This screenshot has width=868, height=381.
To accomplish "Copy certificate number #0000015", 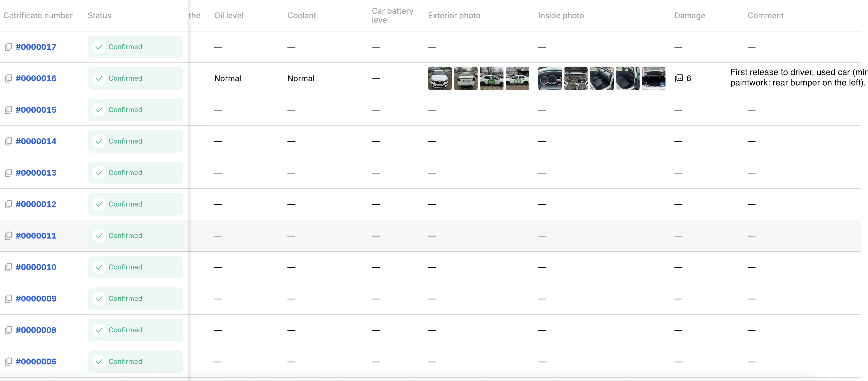I will tap(8, 110).
